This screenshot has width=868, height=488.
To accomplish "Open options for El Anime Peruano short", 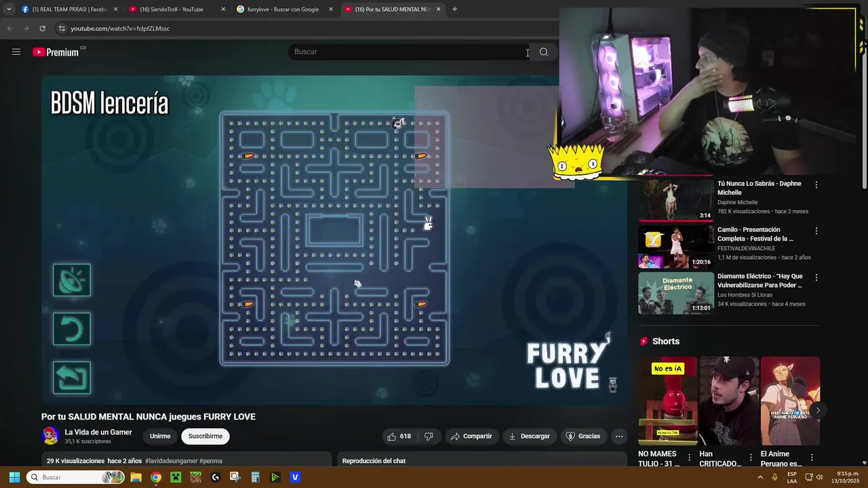I will (812, 457).
